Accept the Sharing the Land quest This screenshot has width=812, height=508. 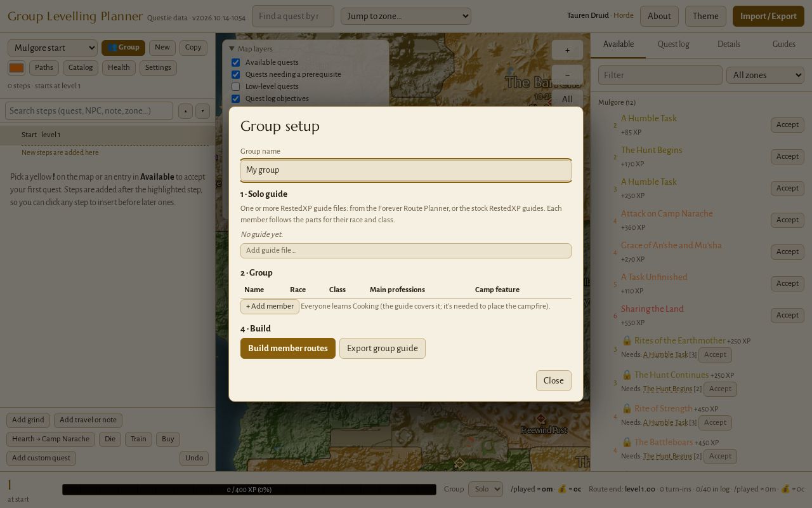click(787, 316)
